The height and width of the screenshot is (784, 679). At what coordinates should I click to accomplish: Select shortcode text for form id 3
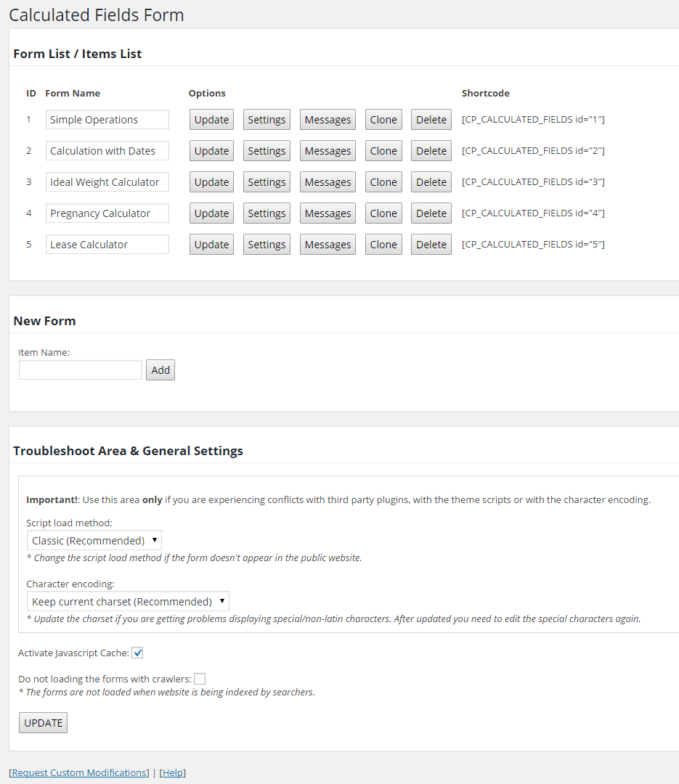click(533, 182)
